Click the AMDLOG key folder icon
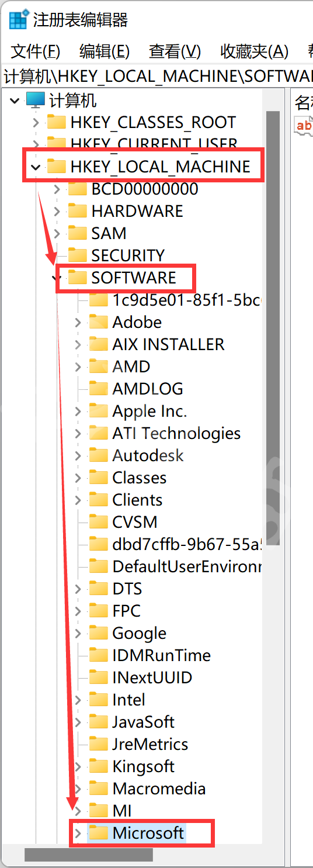The width and height of the screenshot is (313, 868). click(x=99, y=388)
